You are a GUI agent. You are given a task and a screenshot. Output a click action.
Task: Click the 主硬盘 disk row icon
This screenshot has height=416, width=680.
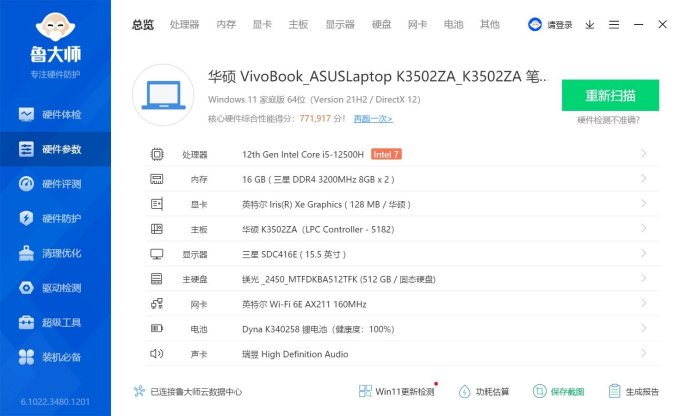(157, 278)
